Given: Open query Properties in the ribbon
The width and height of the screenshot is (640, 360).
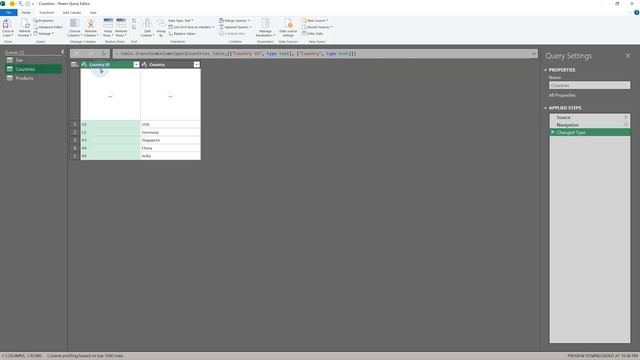Looking at the screenshot, I should coord(44,20).
